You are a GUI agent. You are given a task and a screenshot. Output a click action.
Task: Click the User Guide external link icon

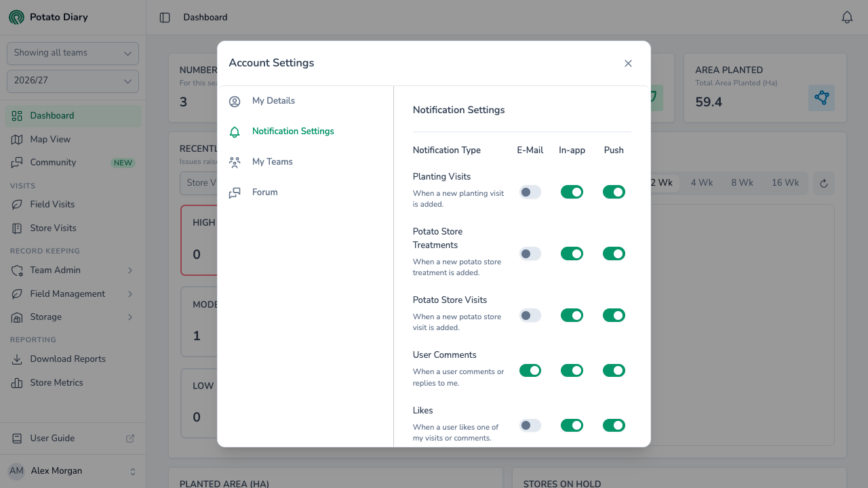[x=130, y=439]
